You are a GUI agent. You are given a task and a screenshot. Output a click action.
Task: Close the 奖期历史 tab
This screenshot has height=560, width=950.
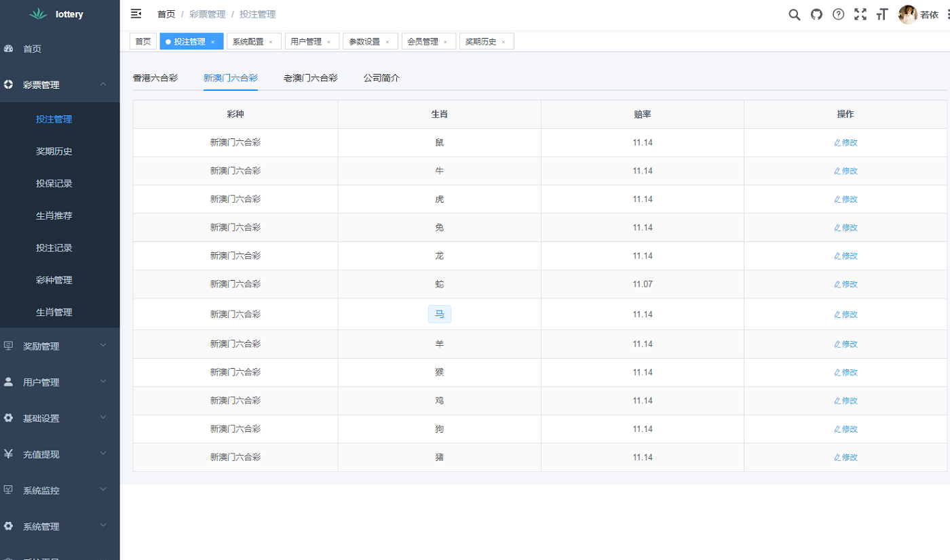503,42
